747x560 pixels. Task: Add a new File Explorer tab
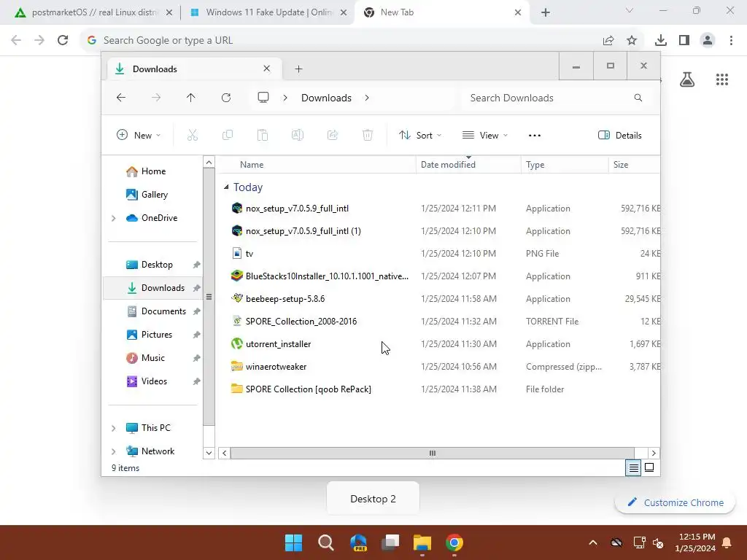coord(298,69)
